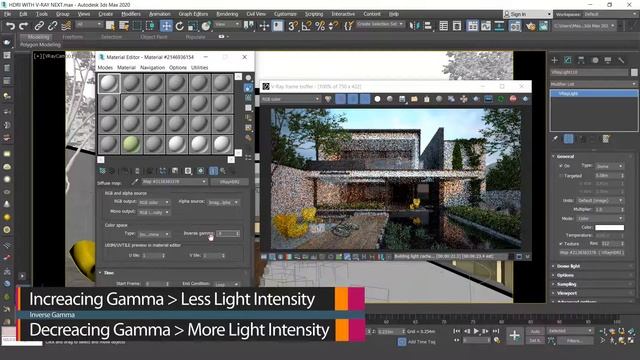Click the Mirror tool icon

(x=414, y=26)
